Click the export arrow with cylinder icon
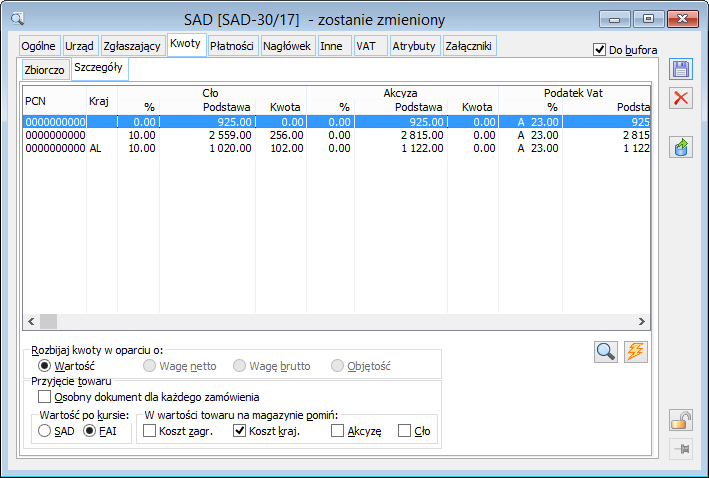 (681, 147)
